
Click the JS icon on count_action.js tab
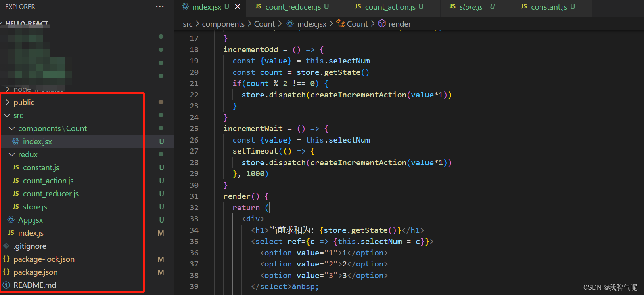point(358,6)
